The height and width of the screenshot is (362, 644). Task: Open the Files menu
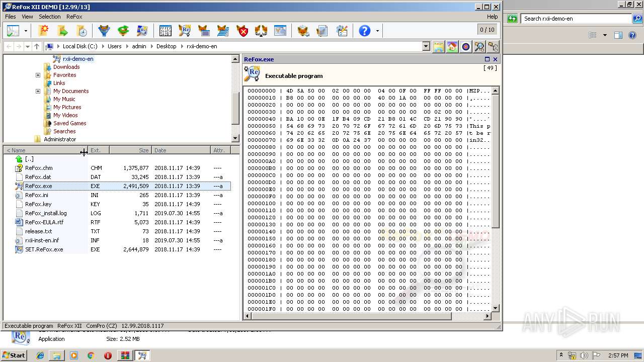(x=10, y=17)
